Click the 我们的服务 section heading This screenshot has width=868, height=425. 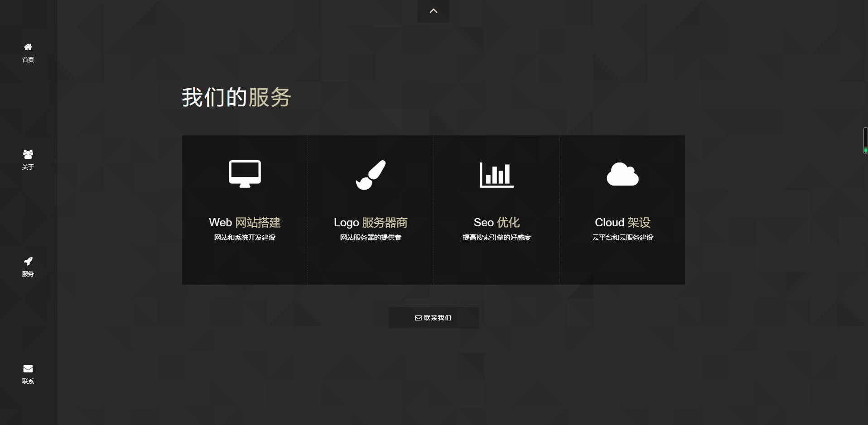pyautogui.click(x=236, y=97)
